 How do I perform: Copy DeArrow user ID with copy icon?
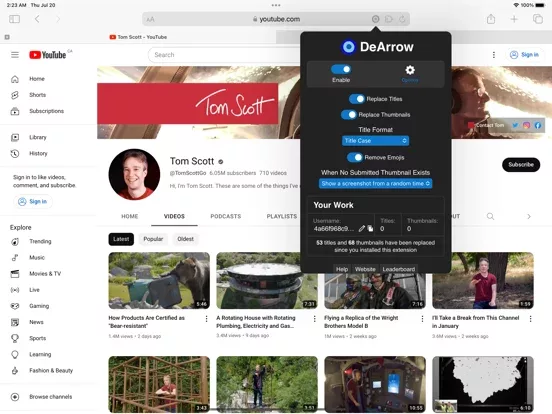coord(370,228)
